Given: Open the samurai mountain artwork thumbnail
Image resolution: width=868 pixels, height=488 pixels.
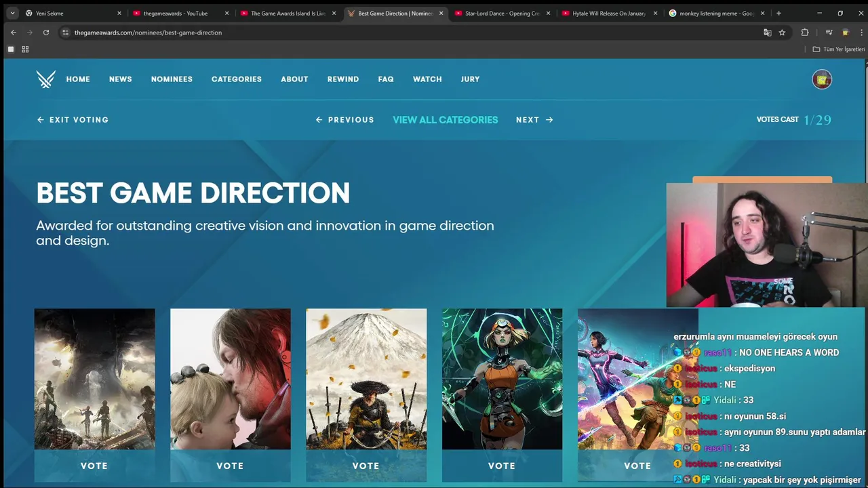Looking at the screenshot, I should coord(366,379).
